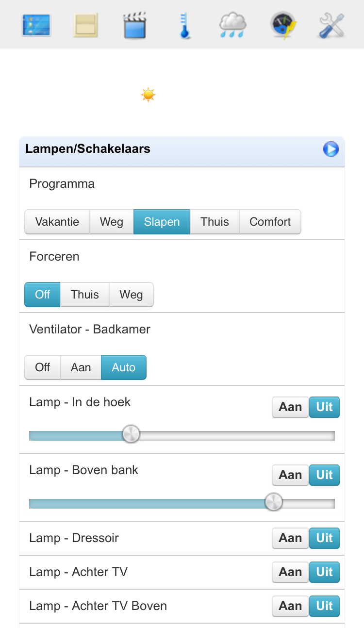The width and height of the screenshot is (364, 628).
Task: Click the sun daylight status icon
Action: click(x=148, y=94)
